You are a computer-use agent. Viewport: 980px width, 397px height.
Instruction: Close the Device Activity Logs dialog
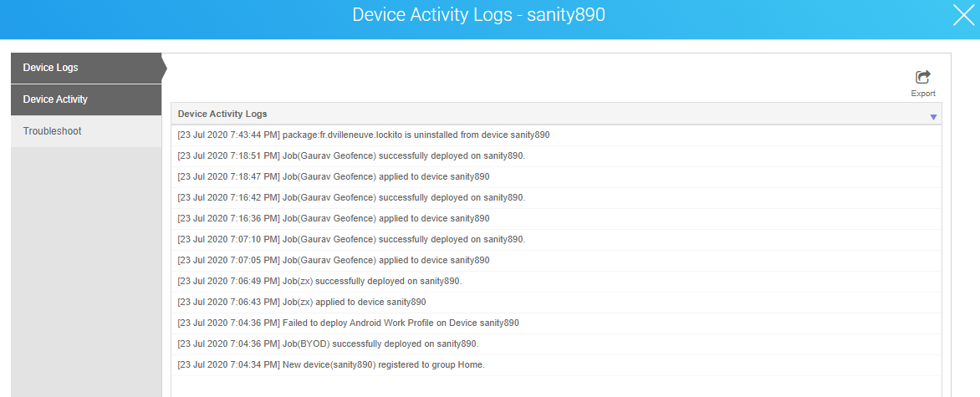click(963, 14)
